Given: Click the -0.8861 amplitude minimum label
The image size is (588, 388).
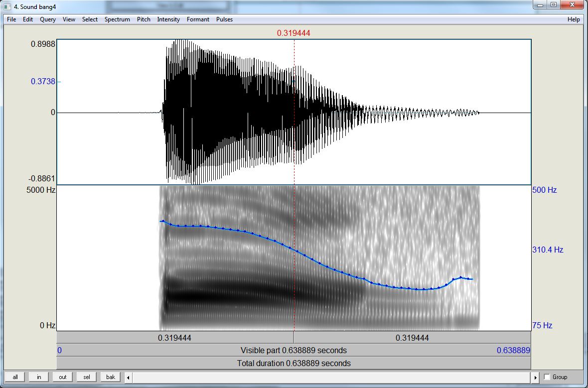Looking at the screenshot, I should (41, 178).
